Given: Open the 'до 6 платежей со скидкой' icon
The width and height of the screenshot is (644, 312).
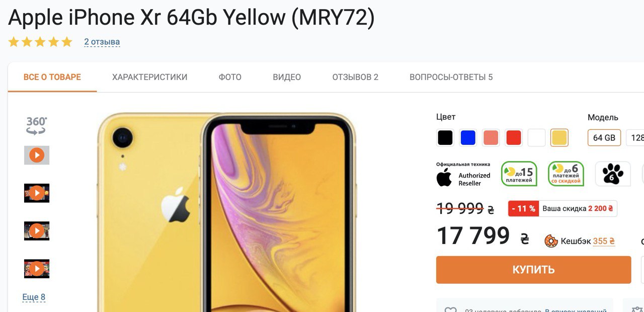Looking at the screenshot, I should tap(566, 174).
